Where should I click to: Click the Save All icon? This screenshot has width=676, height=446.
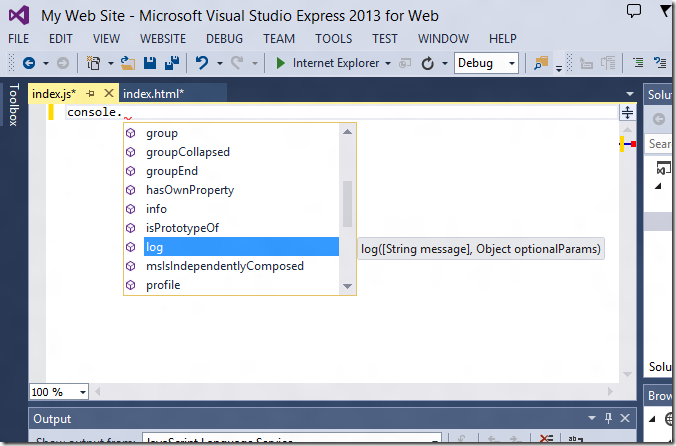[x=171, y=63]
